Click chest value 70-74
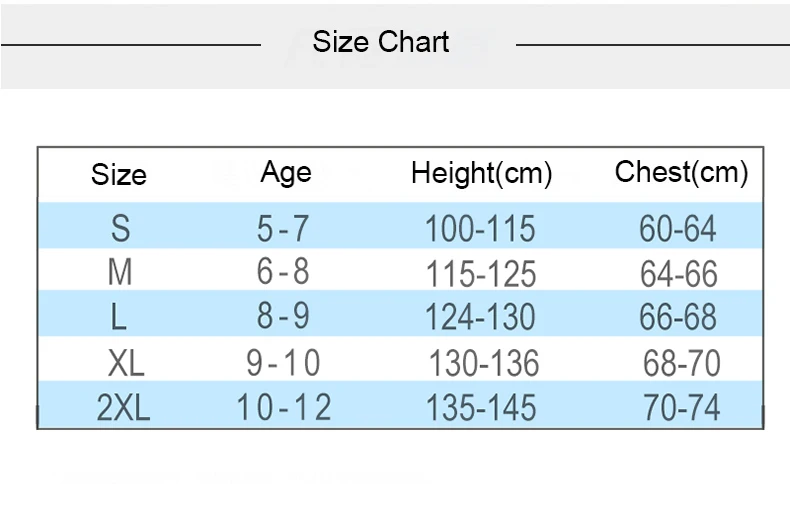Screen dimensions: 790x510 [x=682, y=407]
